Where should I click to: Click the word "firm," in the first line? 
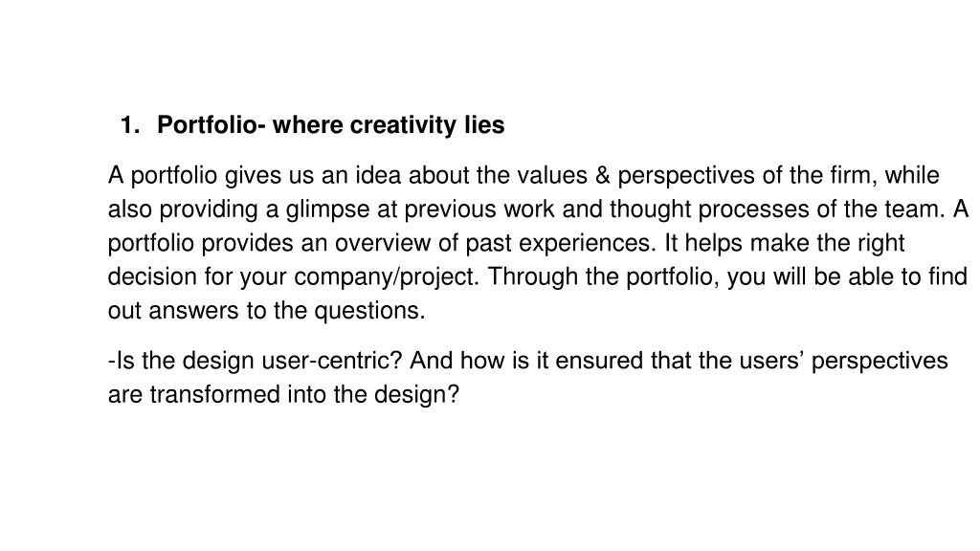pyautogui.click(x=854, y=176)
